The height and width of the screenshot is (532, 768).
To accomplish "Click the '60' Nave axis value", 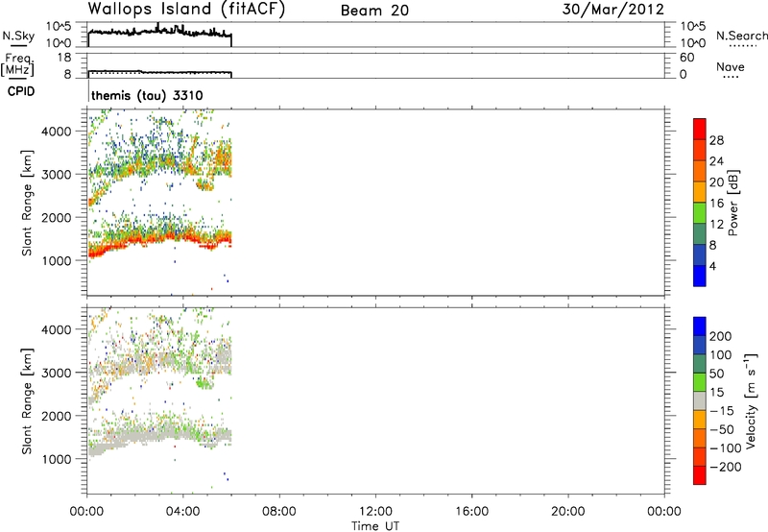I will (686, 58).
